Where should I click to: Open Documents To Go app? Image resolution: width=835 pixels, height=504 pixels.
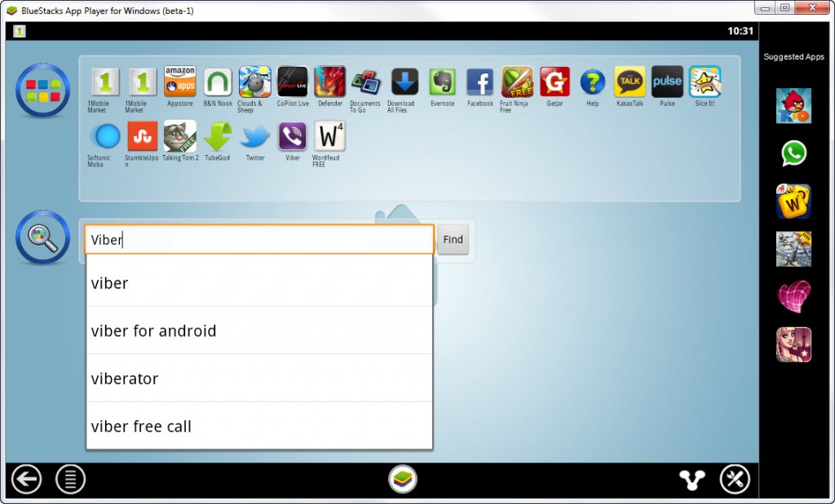tap(365, 82)
